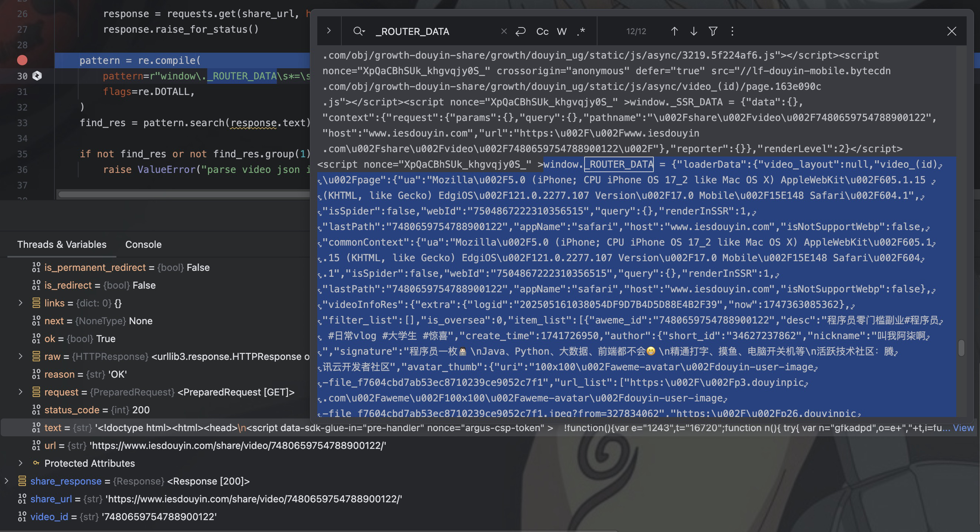Click the links dict icon
Image resolution: width=980 pixels, height=532 pixels.
36,303
